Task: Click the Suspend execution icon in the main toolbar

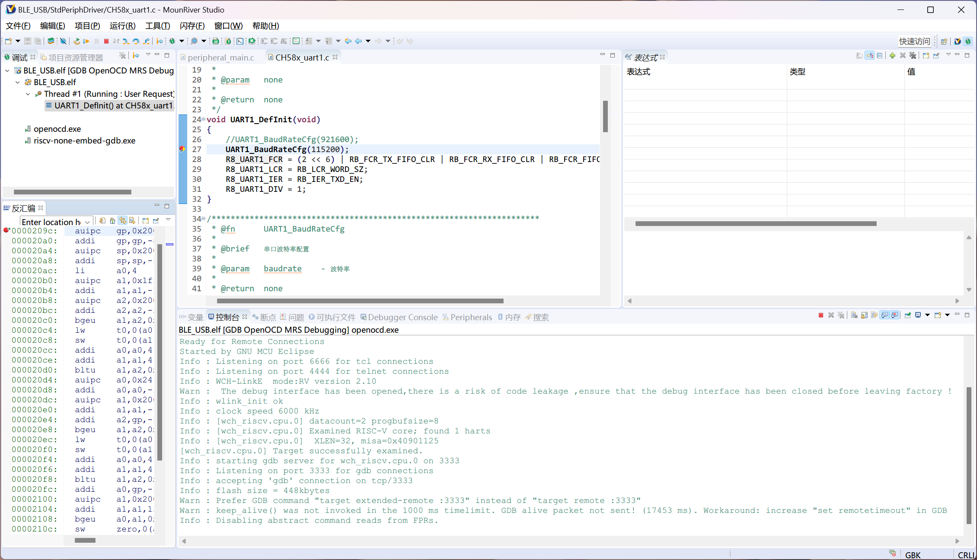Action: tap(96, 41)
